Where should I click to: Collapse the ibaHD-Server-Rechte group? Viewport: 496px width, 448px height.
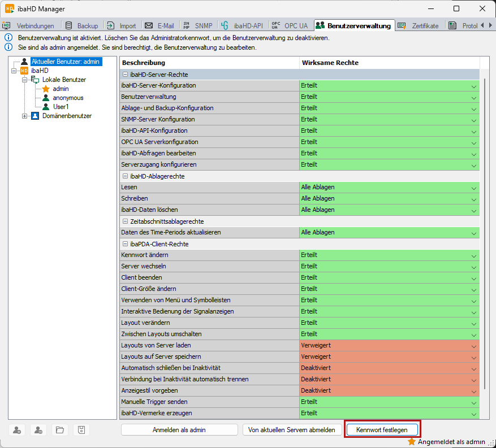(125, 75)
